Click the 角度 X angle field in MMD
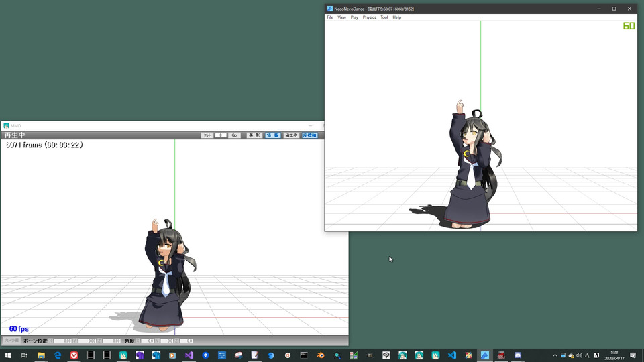This screenshot has width=644, height=362. point(147,341)
